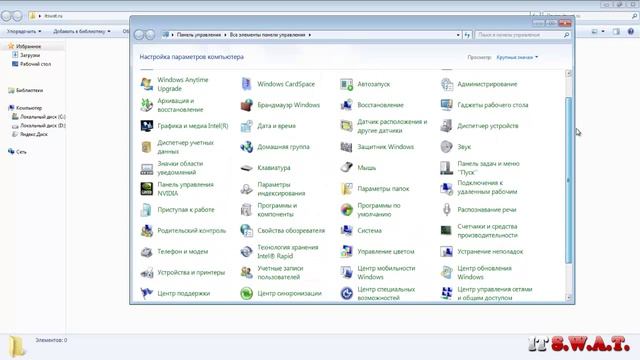This screenshot has height=360, width=640.
Task: Click scroll down arrow in Control Panel
Action: pos(569,298)
